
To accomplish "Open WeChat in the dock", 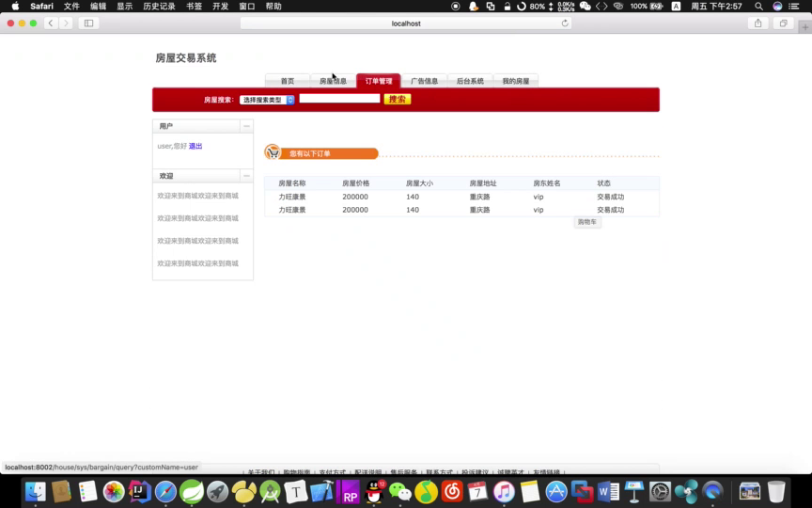I will click(x=399, y=491).
